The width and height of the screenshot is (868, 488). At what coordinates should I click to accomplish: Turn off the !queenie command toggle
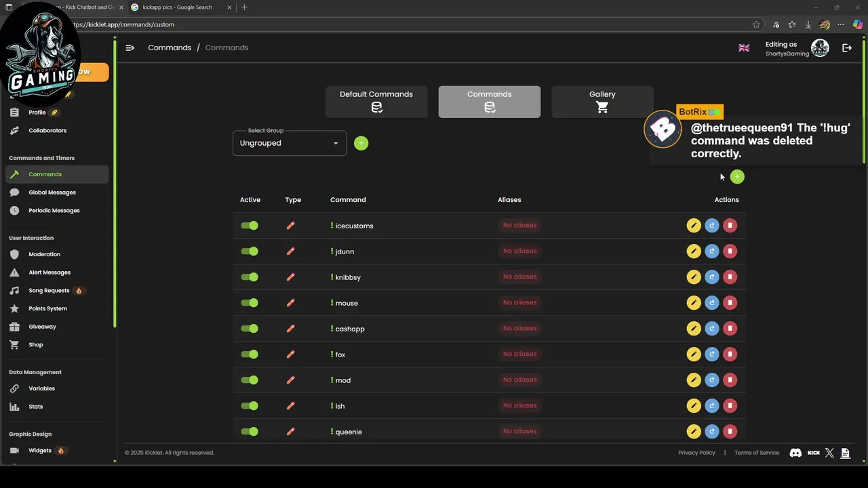(250, 432)
